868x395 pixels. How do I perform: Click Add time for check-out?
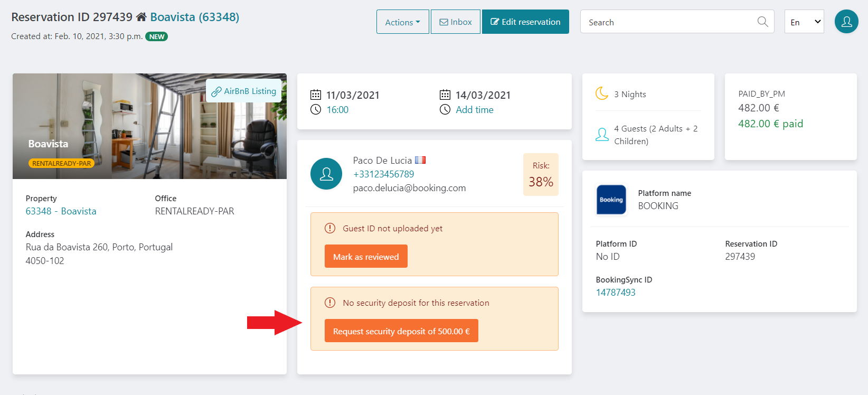pyautogui.click(x=475, y=110)
